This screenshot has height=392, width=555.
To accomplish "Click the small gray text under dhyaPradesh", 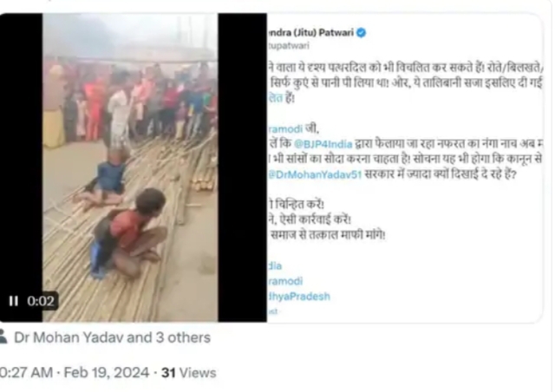I will pyautogui.click(x=272, y=311).
